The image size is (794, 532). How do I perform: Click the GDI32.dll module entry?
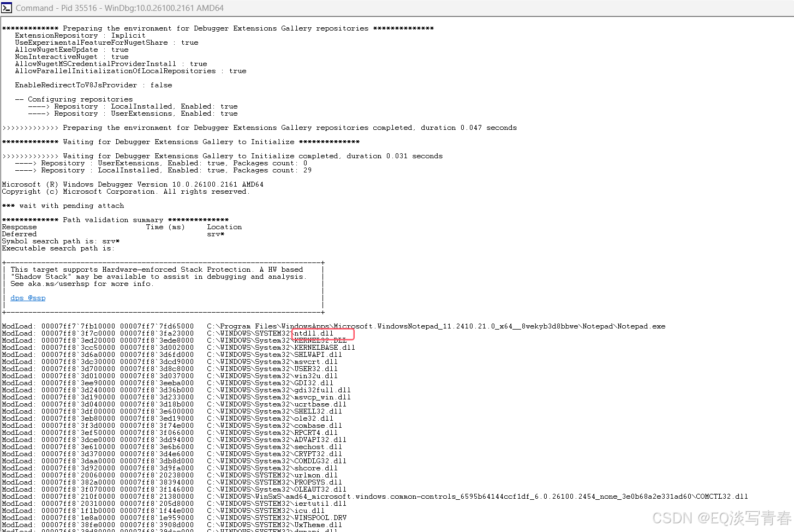pos(168,383)
